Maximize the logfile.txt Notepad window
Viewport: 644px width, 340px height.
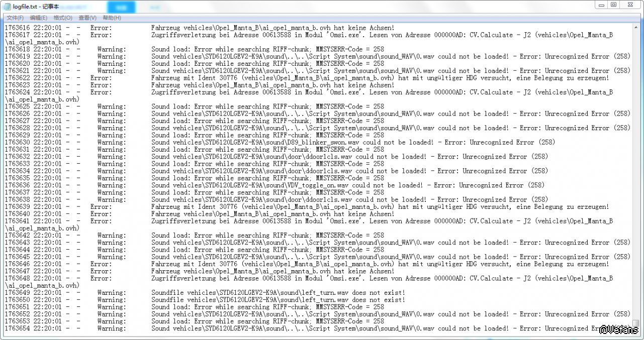614,5
